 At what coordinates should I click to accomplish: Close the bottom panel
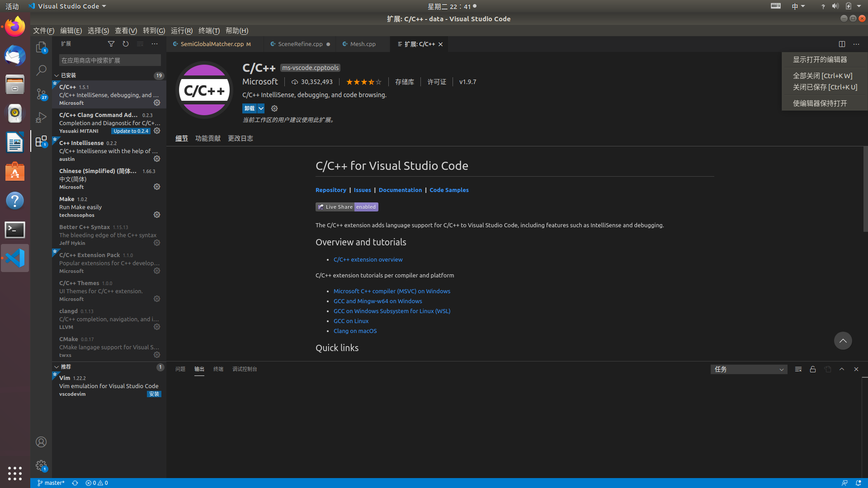click(856, 369)
